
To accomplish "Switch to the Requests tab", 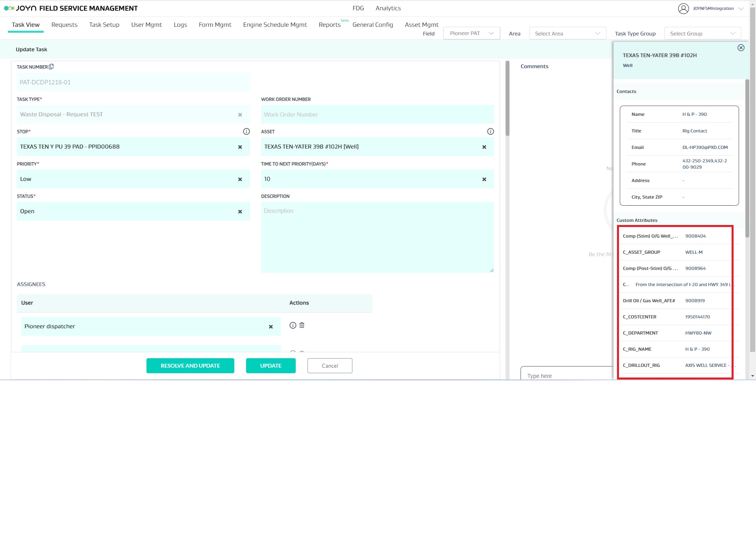I will click(x=64, y=25).
